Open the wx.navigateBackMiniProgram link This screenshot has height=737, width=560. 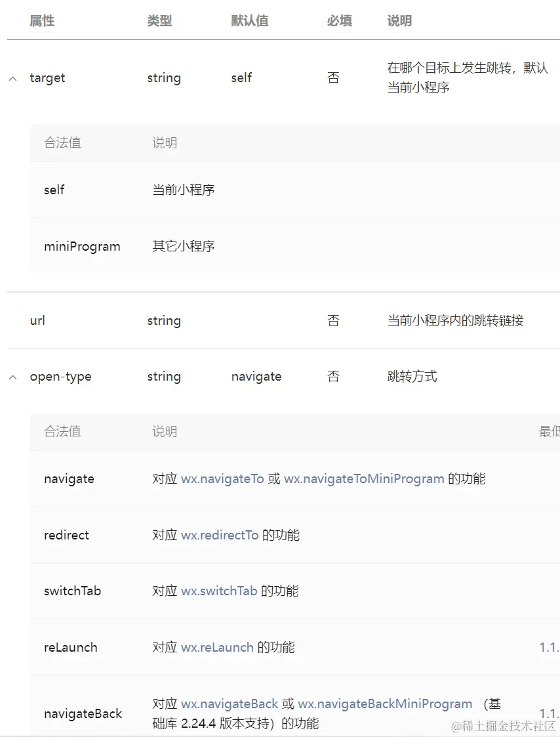tap(385, 704)
